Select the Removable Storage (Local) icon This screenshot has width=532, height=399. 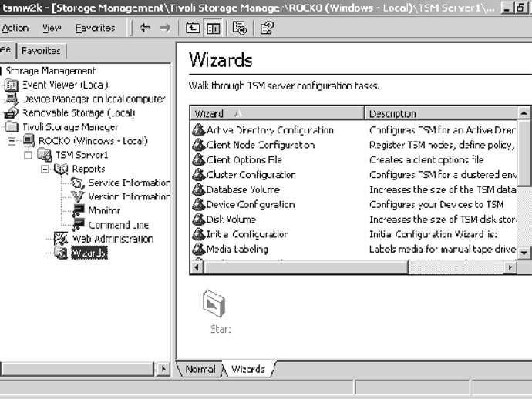[12, 112]
